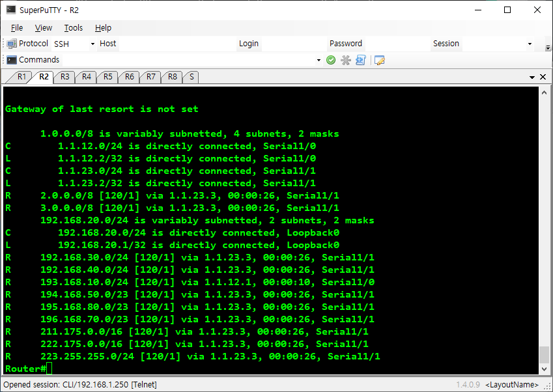Click the 1.1.23.2/32 local route line

click(x=160, y=184)
